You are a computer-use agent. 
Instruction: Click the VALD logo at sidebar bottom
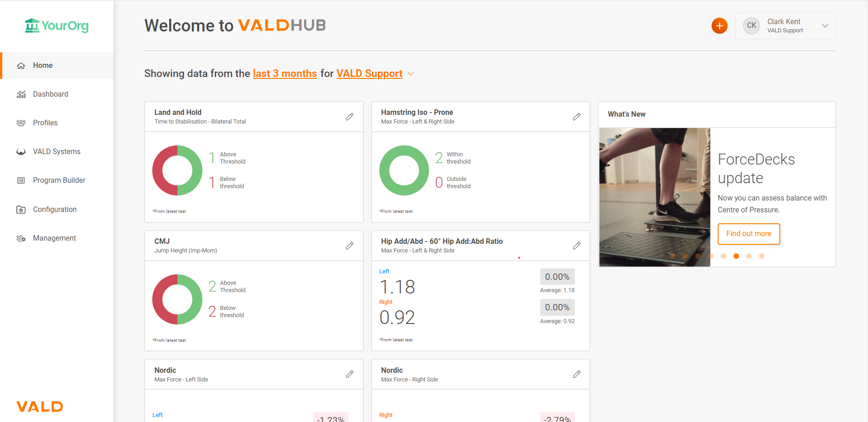(40, 407)
